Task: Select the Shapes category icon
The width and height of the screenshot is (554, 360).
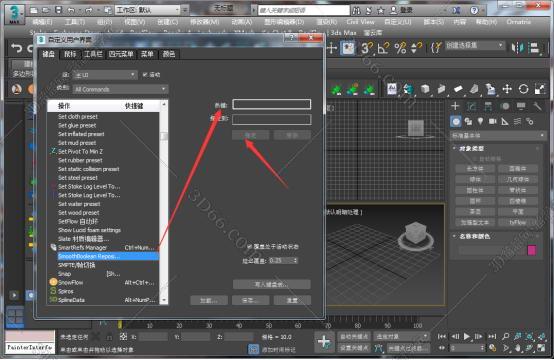Action: point(468,122)
